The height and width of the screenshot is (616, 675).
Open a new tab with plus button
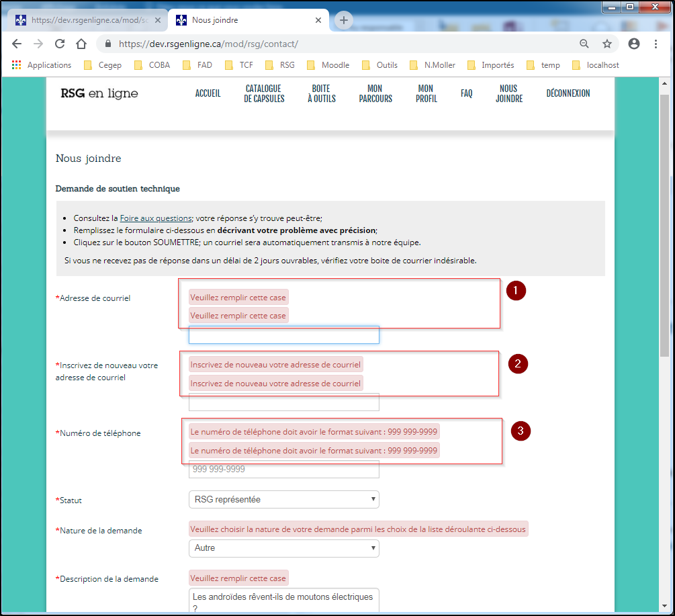[x=344, y=20]
